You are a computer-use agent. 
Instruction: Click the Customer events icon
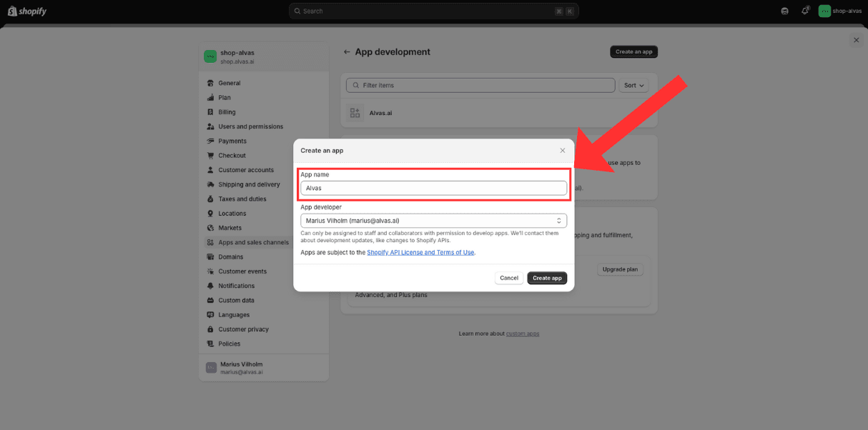tap(210, 271)
